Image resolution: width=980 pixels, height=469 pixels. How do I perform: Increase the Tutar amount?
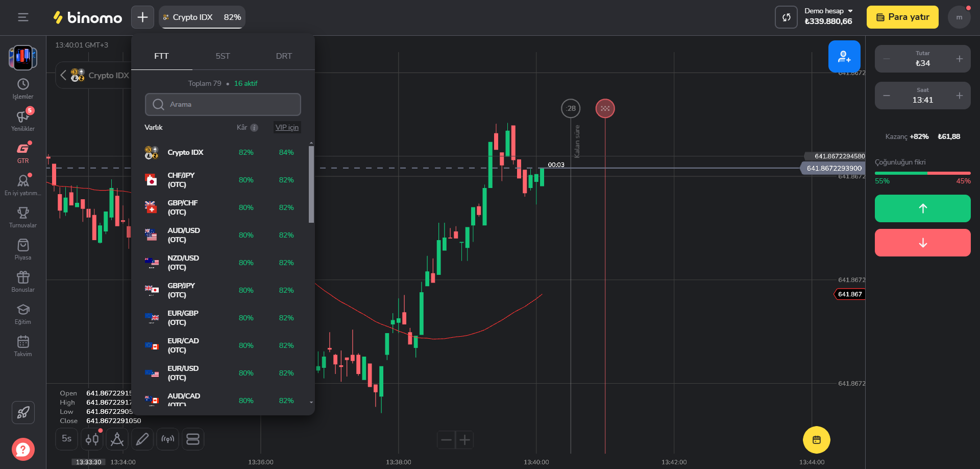960,59
